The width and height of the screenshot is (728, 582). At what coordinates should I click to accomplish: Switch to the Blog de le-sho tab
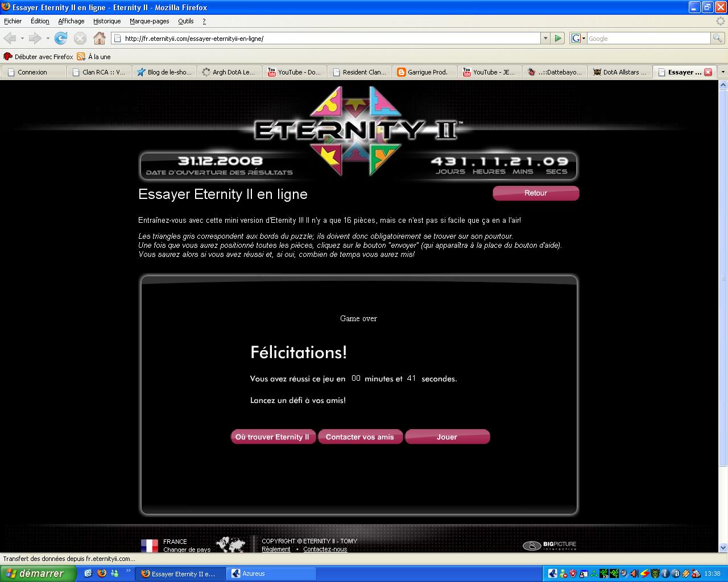coord(165,72)
